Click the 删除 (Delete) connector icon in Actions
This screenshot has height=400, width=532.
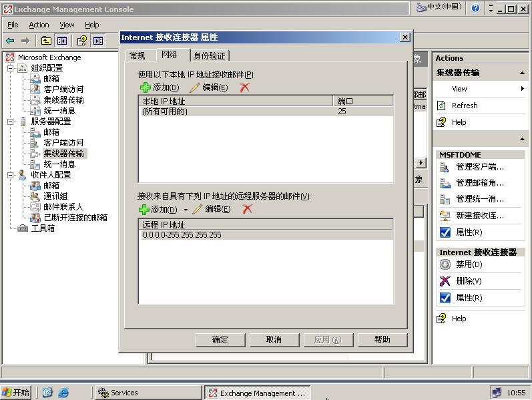tap(445, 281)
